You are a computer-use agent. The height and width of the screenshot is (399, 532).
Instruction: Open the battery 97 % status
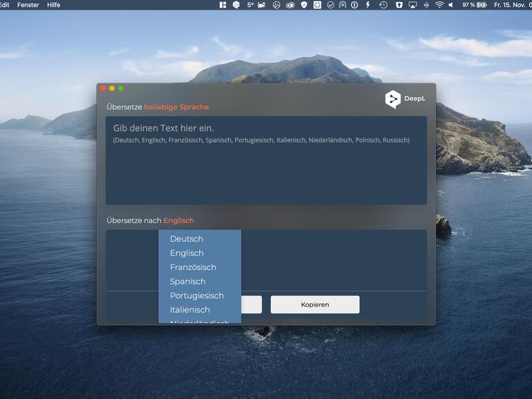(x=475, y=5)
